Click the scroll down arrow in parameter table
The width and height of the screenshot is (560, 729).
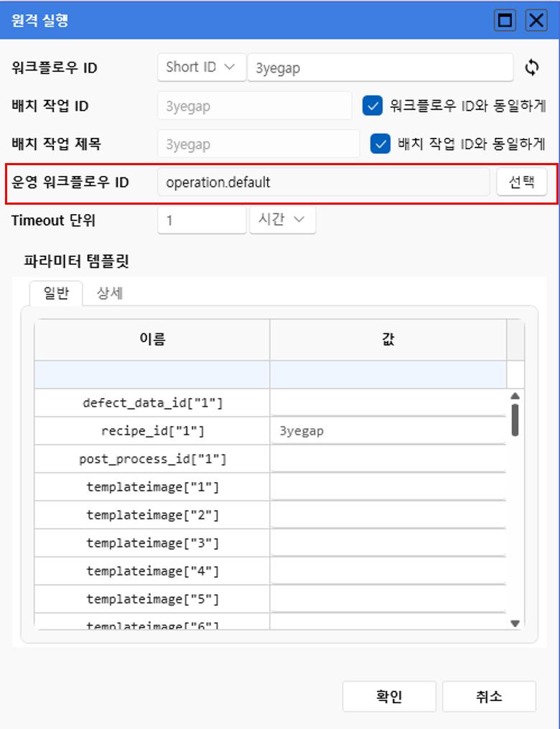point(514,623)
